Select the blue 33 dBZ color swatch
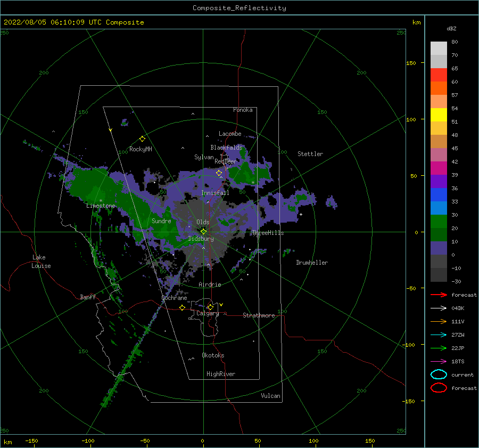Viewport: 479px width, 448px height. [x=439, y=195]
